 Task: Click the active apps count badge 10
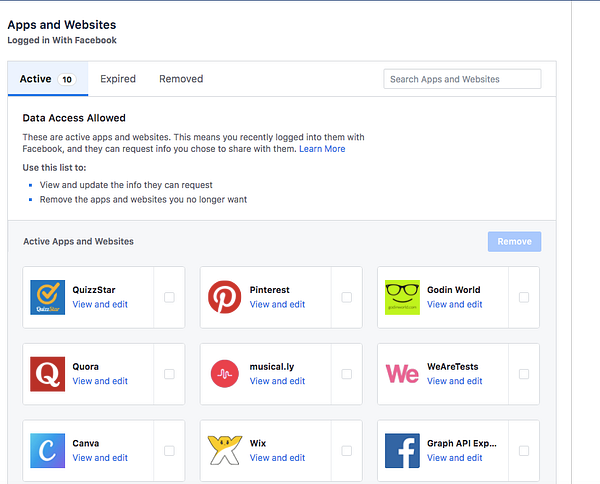[x=67, y=79]
